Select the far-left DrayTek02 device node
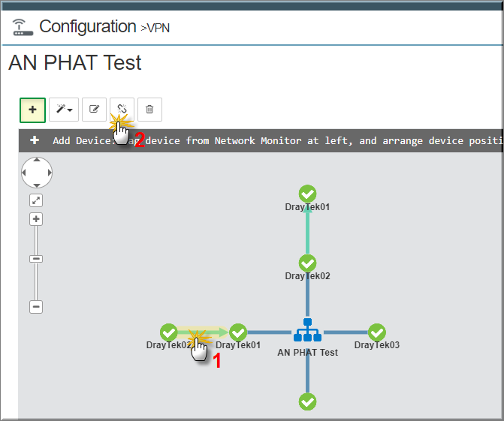The width and height of the screenshot is (504, 421). (x=169, y=332)
